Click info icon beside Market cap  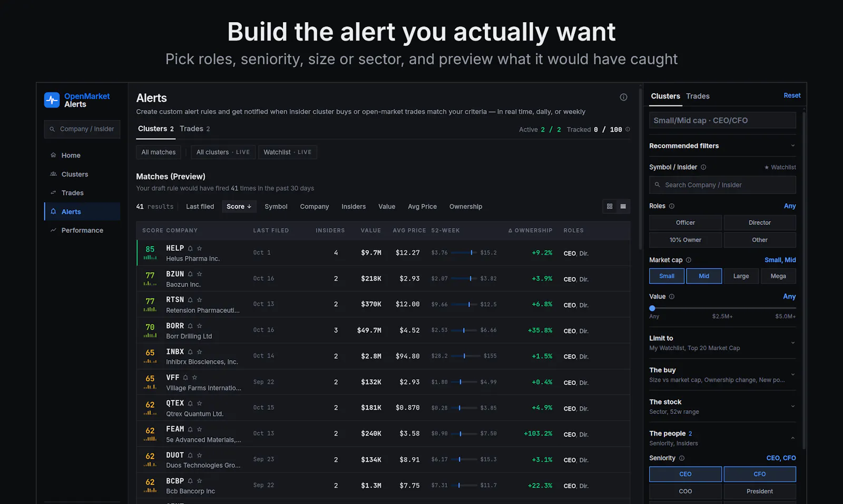click(689, 260)
